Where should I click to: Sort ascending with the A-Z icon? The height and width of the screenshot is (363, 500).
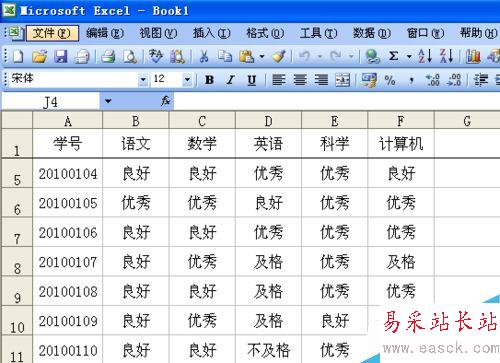425,56
